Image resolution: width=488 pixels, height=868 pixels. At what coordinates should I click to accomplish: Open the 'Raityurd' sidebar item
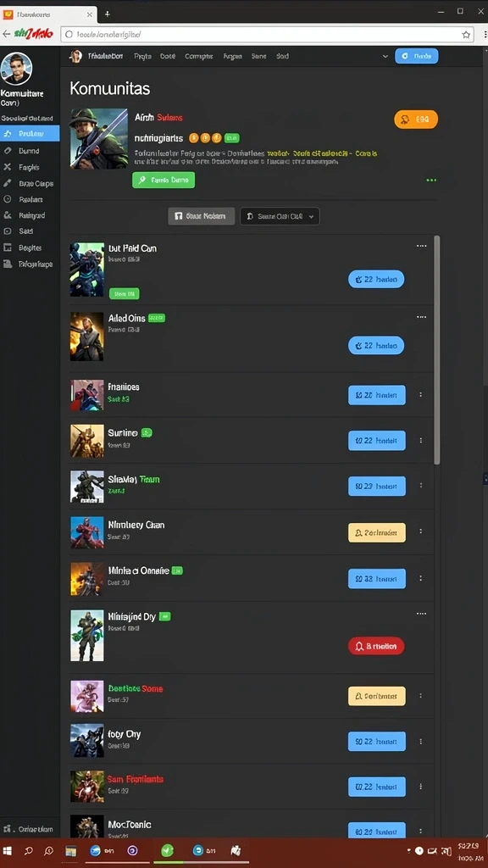click(x=29, y=215)
